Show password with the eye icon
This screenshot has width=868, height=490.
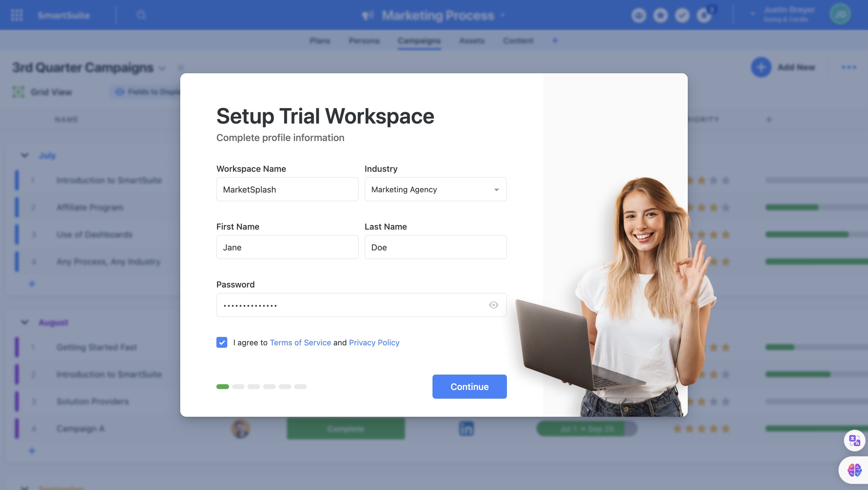pos(493,305)
